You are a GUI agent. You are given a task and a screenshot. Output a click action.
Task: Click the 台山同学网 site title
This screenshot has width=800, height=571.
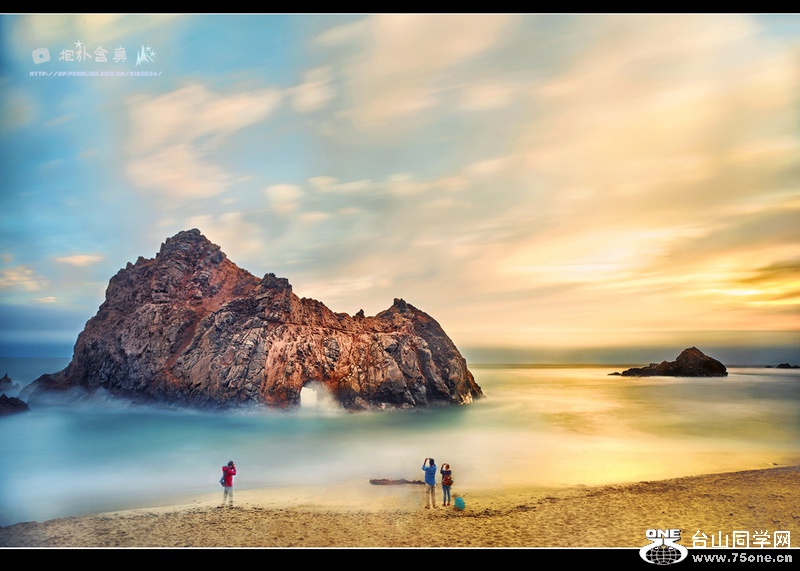tap(741, 539)
